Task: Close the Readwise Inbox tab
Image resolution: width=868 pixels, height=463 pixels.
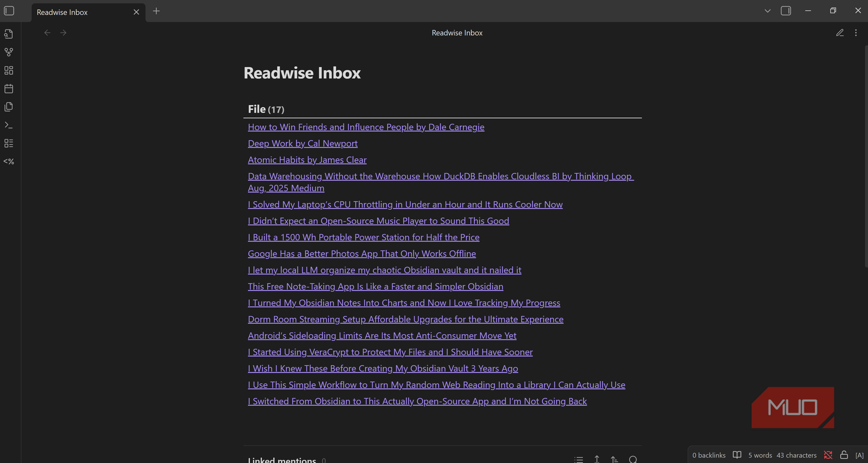Action: point(136,12)
